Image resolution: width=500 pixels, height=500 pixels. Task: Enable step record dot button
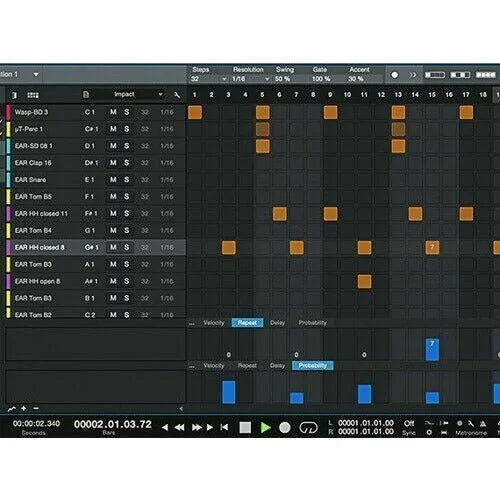394,75
